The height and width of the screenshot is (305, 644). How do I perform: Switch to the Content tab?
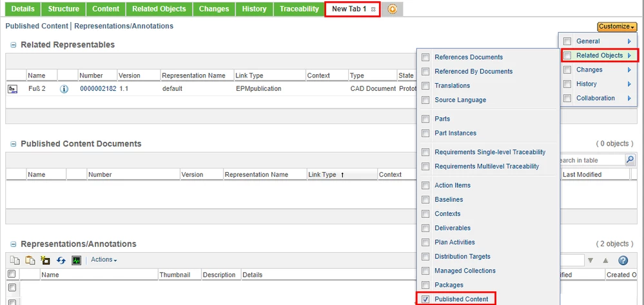(106, 8)
